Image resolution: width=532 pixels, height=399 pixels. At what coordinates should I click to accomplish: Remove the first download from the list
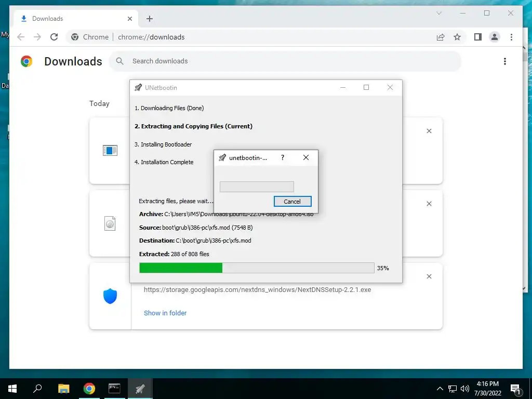pos(429,131)
